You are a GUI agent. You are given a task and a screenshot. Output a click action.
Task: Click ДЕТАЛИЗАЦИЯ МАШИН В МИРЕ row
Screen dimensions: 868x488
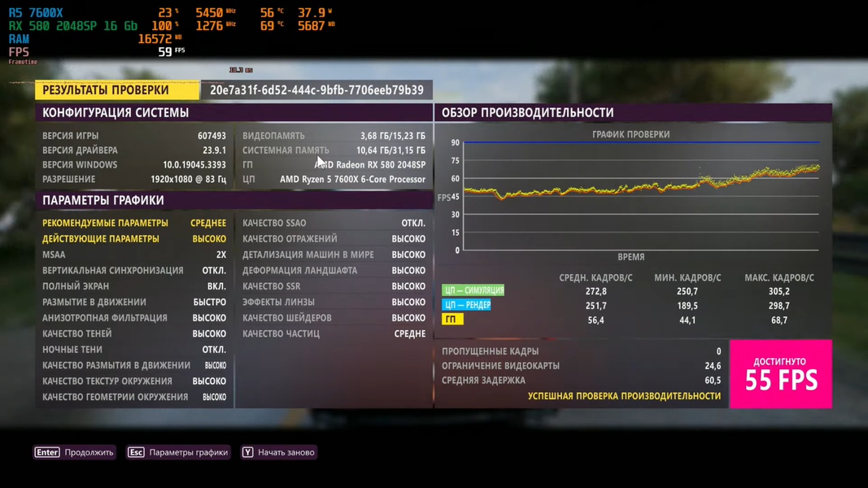point(334,255)
